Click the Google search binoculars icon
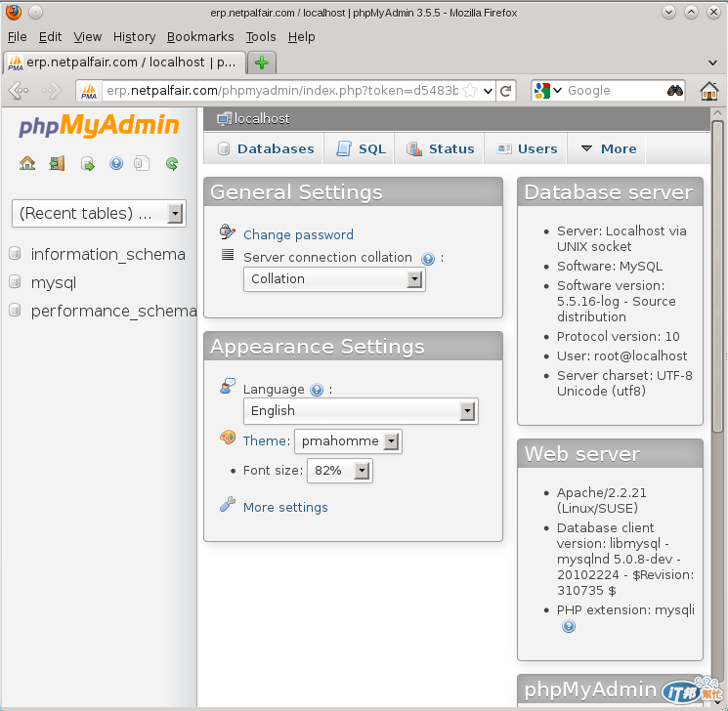The width and height of the screenshot is (728, 711). [674, 91]
